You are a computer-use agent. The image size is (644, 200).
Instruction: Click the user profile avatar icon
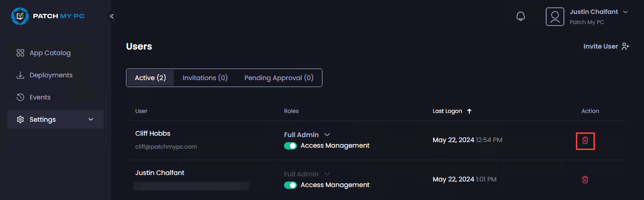click(555, 17)
